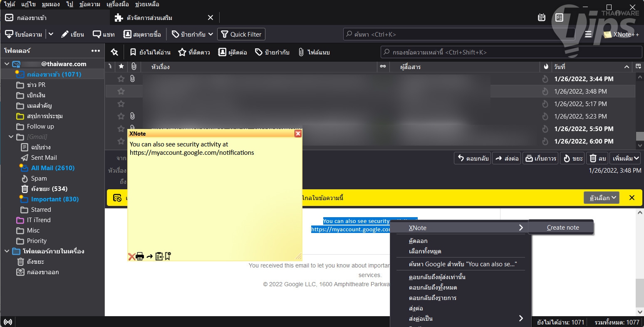
Task: Open the hamburger application menu
Action: click(x=588, y=34)
